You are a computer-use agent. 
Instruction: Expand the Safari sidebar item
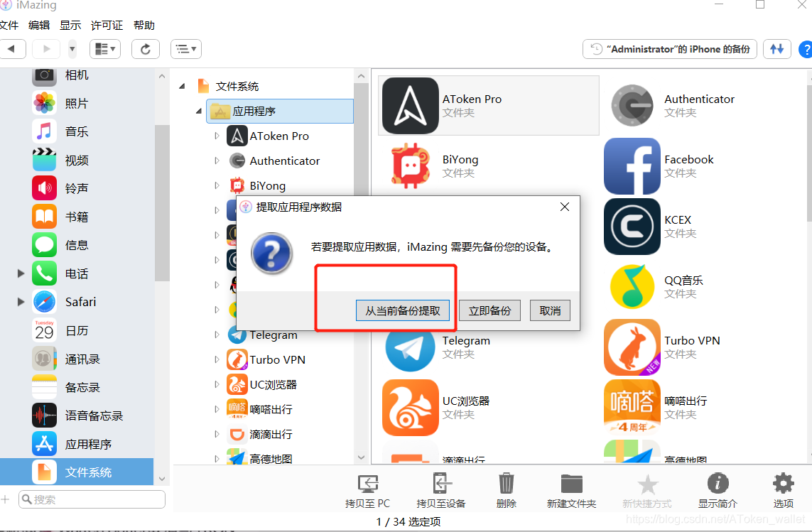tap(21, 301)
